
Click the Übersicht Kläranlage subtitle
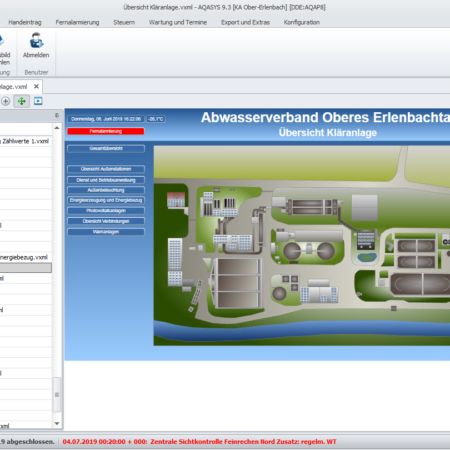(328, 133)
